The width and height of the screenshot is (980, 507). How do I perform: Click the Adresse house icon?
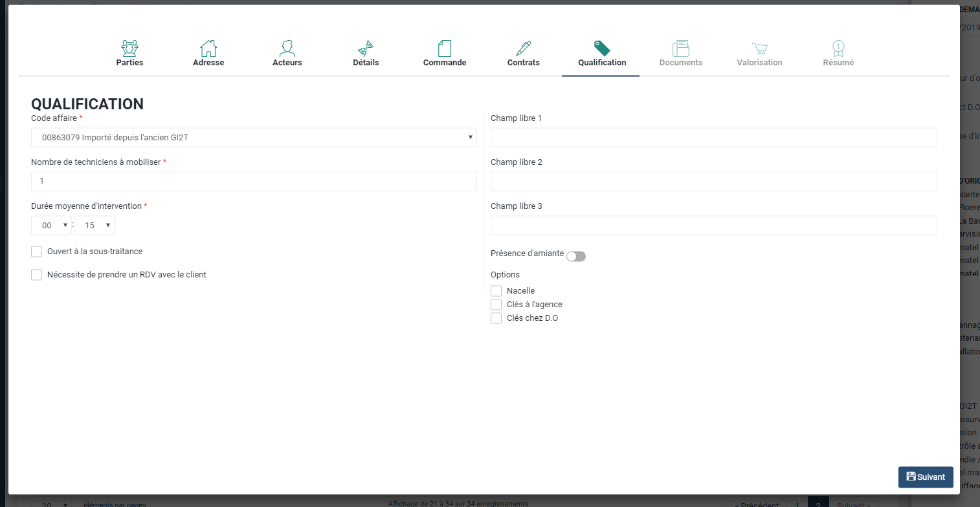(x=208, y=48)
